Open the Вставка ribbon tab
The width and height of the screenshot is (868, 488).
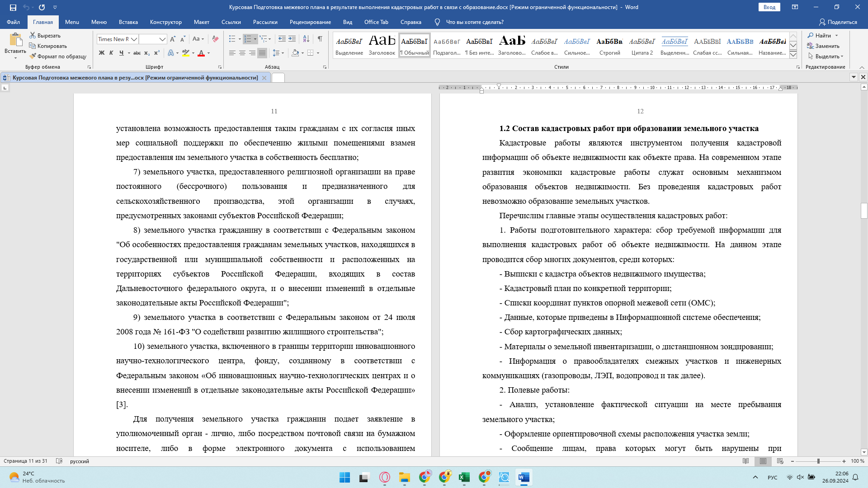click(x=128, y=22)
